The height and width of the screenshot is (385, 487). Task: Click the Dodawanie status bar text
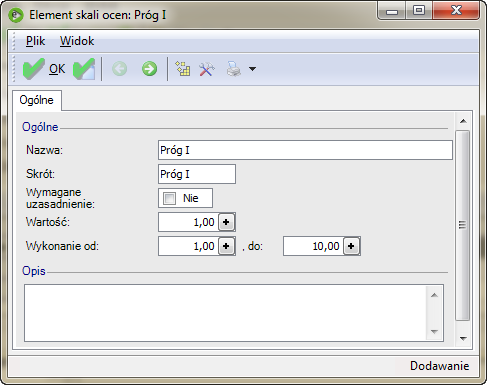pos(439,366)
